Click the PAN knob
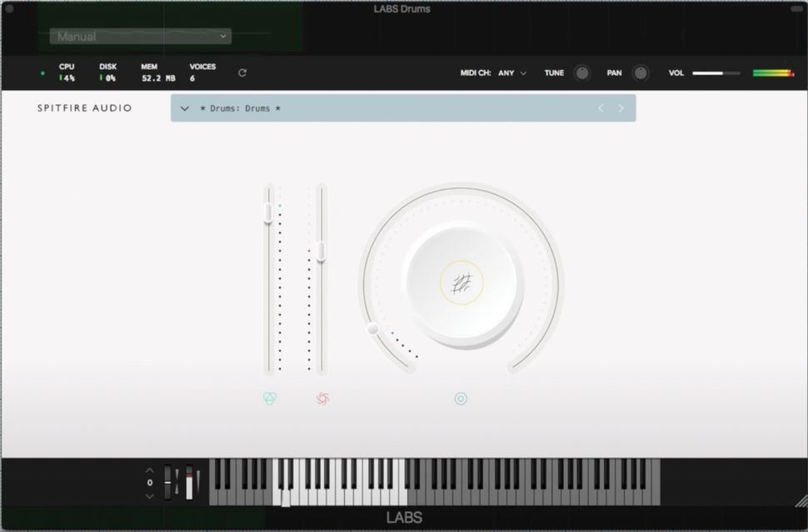This screenshot has width=808, height=532. tap(641, 72)
